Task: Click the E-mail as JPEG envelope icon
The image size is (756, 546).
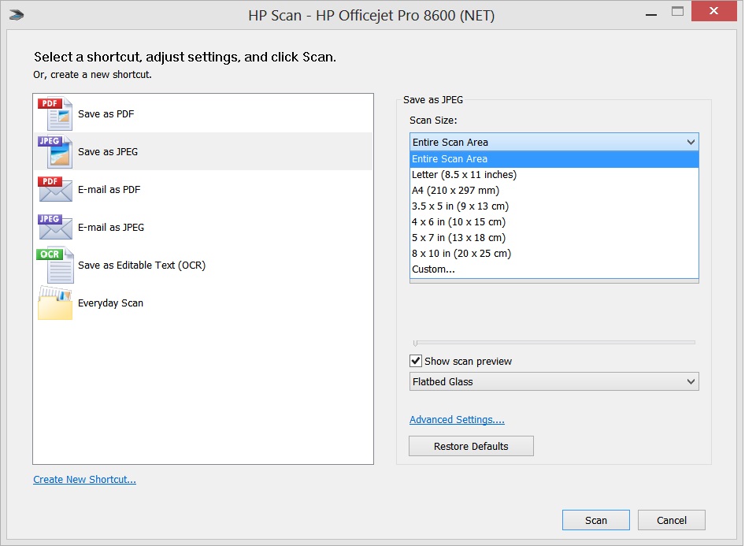Action: coord(55,227)
